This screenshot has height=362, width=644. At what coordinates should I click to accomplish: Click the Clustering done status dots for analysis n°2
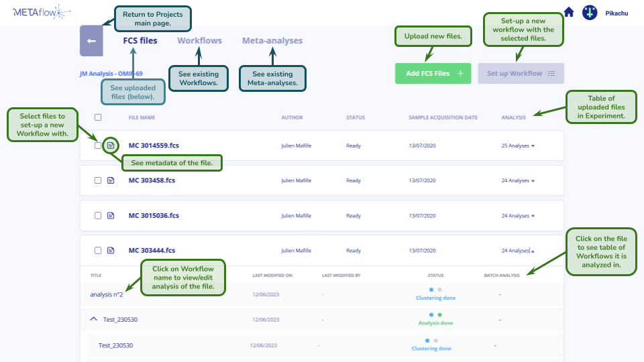pyautogui.click(x=435, y=290)
